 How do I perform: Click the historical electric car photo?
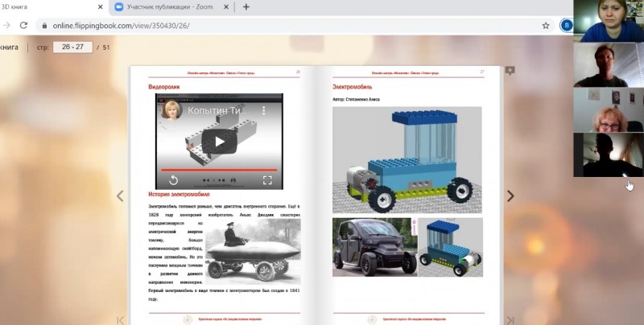pyautogui.click(x=252, y=250)
